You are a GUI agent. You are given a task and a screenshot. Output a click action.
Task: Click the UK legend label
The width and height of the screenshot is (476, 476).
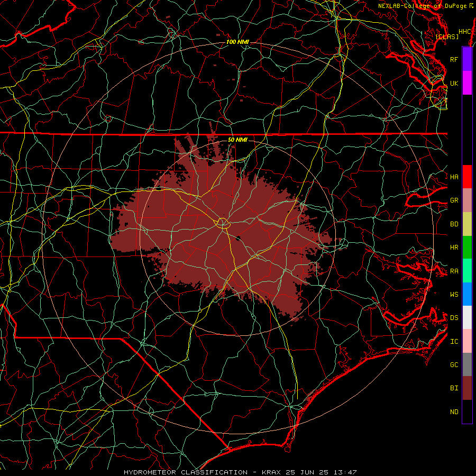click(454, 83)
